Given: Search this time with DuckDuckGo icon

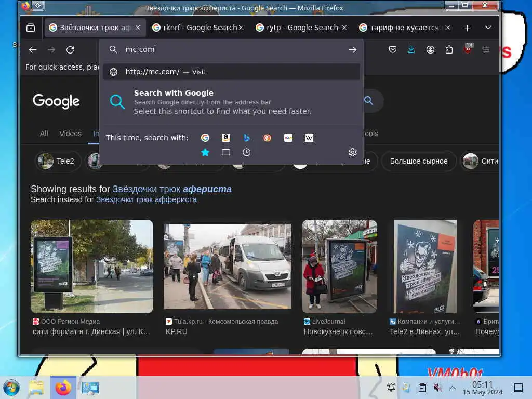Looking at the screenshot, I should point(268,138).
